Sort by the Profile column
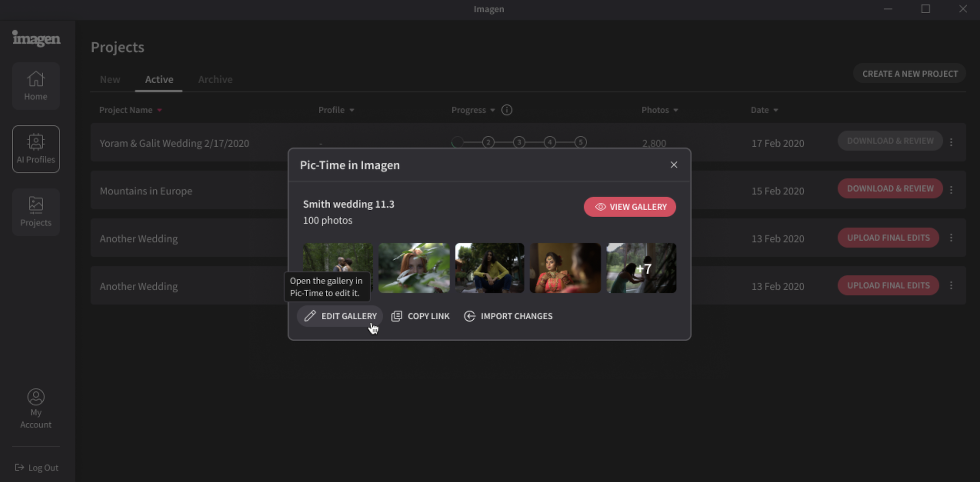 pos(336,110)
